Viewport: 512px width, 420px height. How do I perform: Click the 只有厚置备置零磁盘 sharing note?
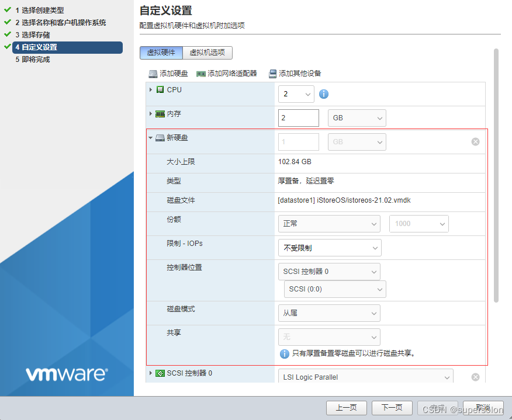[x=354, y=353]
